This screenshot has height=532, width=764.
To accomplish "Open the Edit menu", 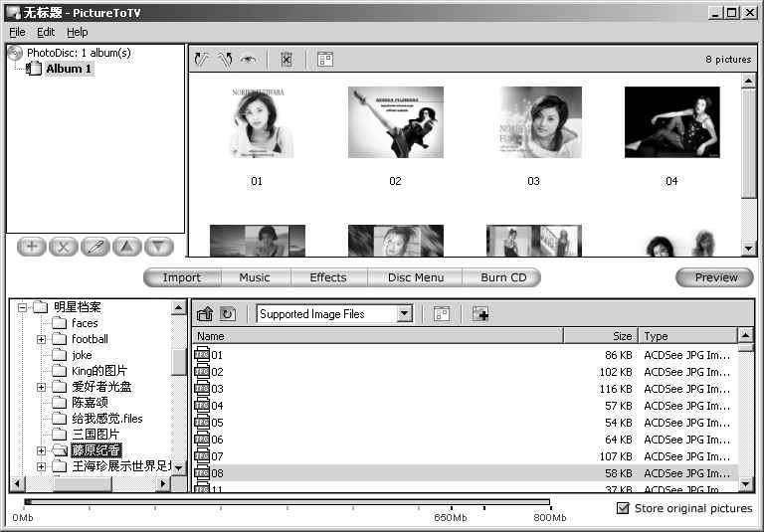I will pyautogui.click(x=46, y=32).
